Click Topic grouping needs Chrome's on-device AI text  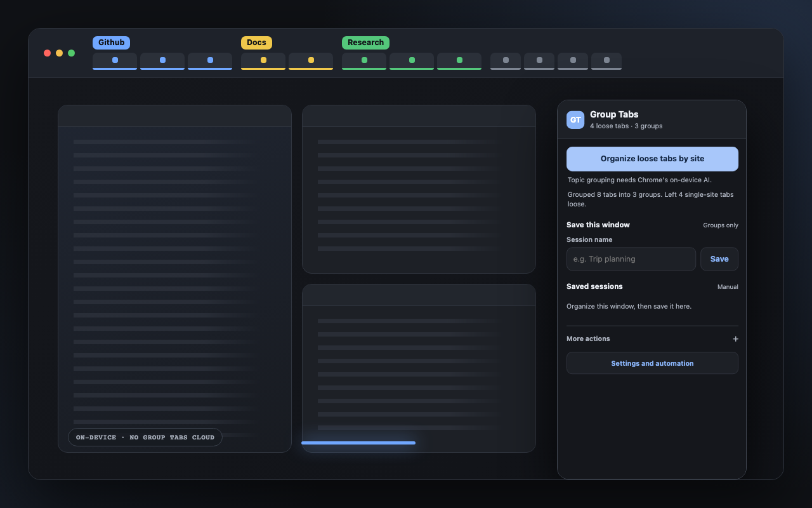click(639, 180)
